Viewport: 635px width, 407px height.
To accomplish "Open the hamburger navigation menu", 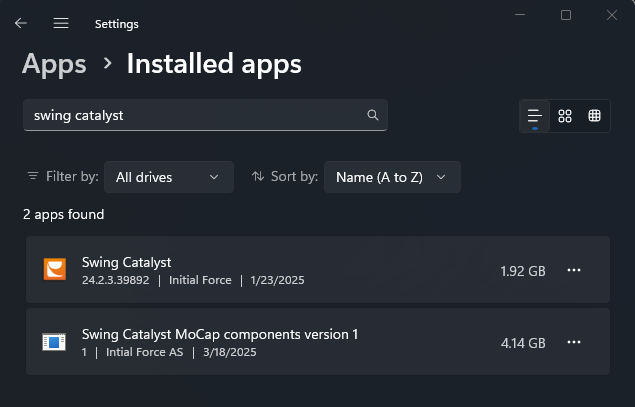I will coord(61,23).
